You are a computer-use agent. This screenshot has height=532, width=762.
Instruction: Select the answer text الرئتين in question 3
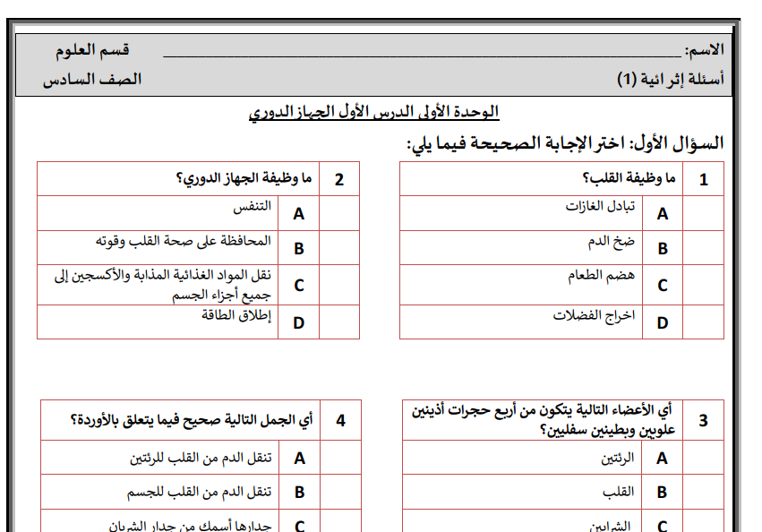coord(617,458)
